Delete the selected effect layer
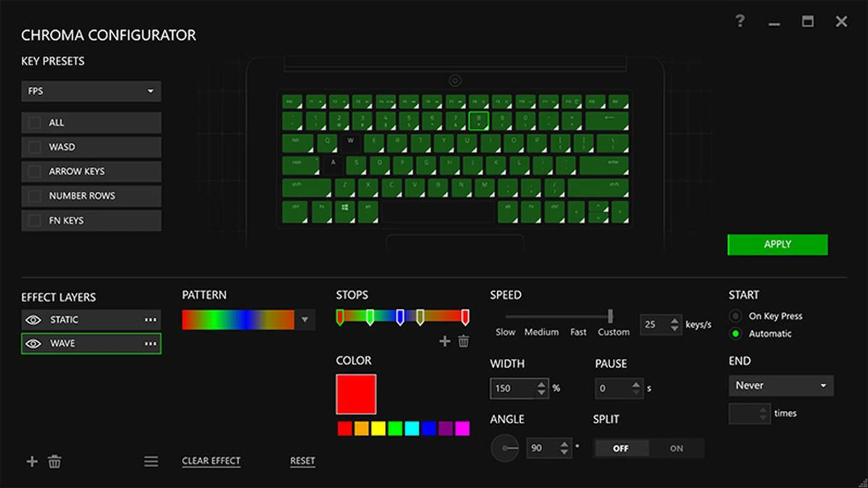868x488 pixels. pyautogui.click(x=55, y=461)
